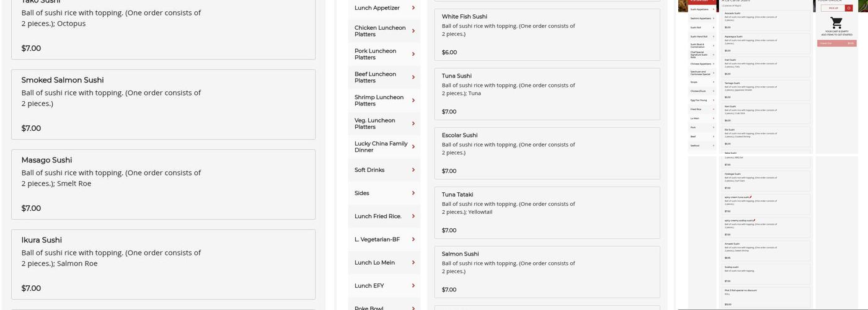
Task: Click the shopping cart icon
Action: [836, 23]
